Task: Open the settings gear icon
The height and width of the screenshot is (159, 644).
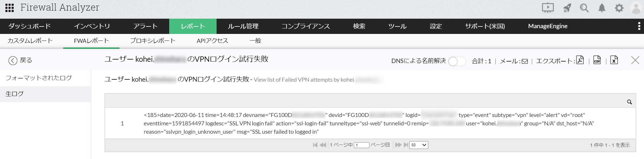Action: coord(619,8)
